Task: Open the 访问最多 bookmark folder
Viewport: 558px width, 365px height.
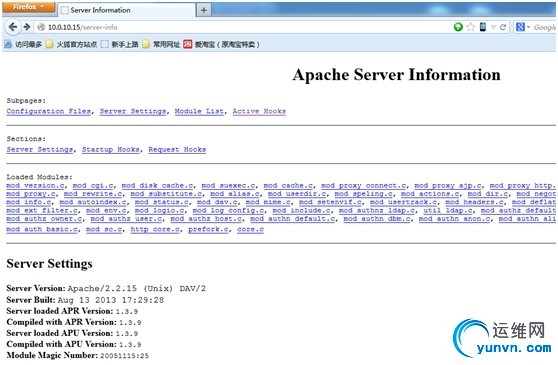Action: coord(23,44)
